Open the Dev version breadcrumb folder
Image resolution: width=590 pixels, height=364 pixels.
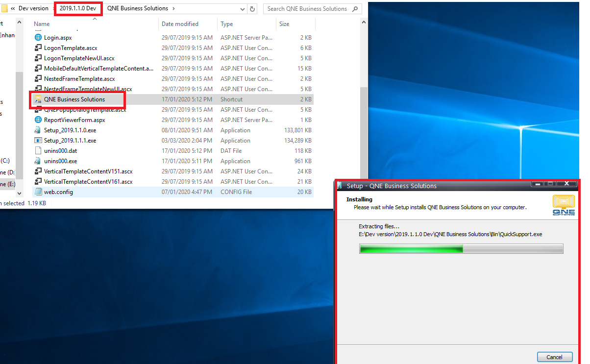[x=33, y=9]
